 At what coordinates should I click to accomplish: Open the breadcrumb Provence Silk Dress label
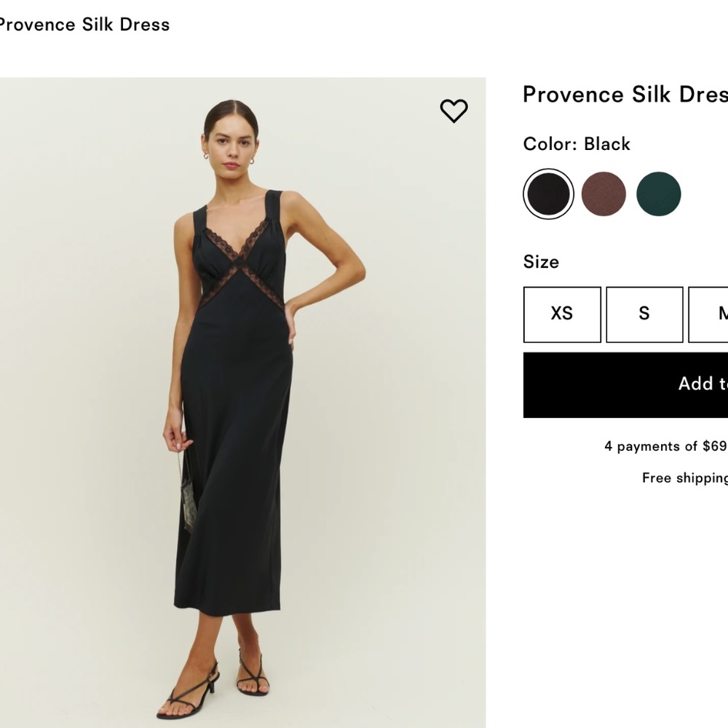point(84,25)
